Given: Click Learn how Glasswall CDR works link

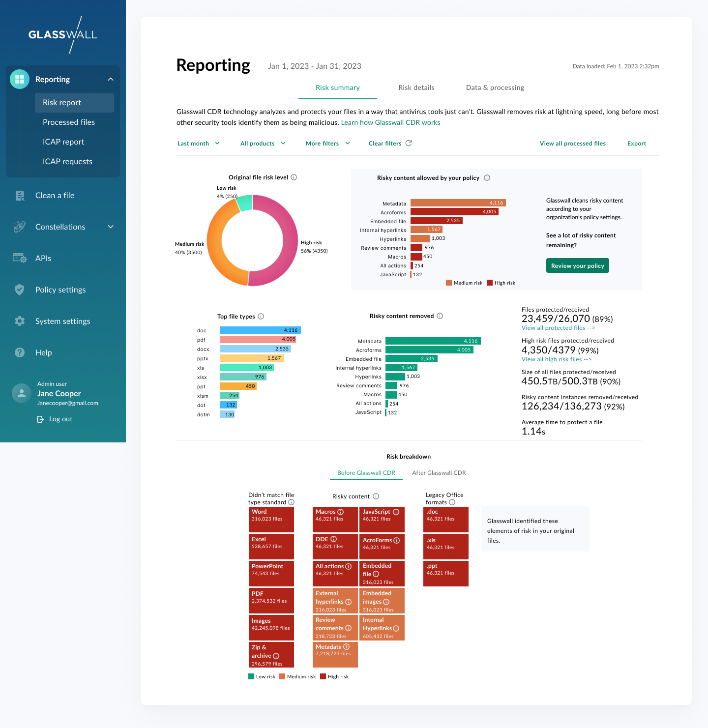Looking at the screenshot, I should tap(391, 122).
